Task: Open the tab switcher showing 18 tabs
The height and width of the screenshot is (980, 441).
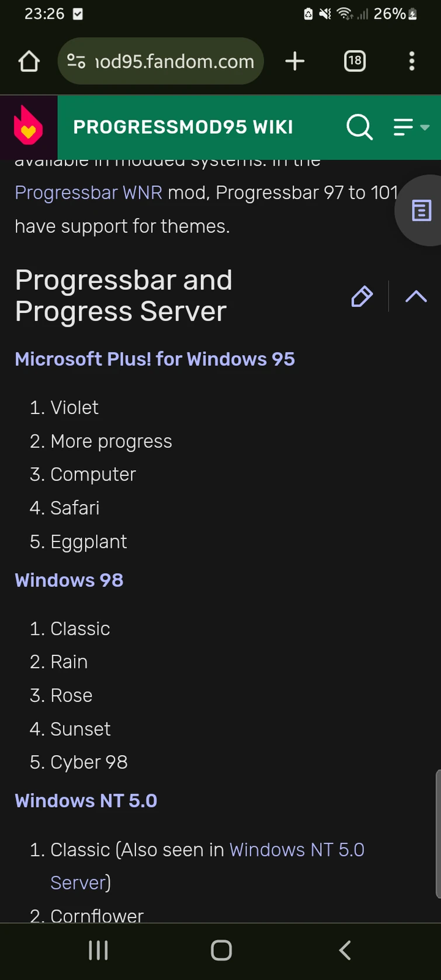Action: pos(354,61)
